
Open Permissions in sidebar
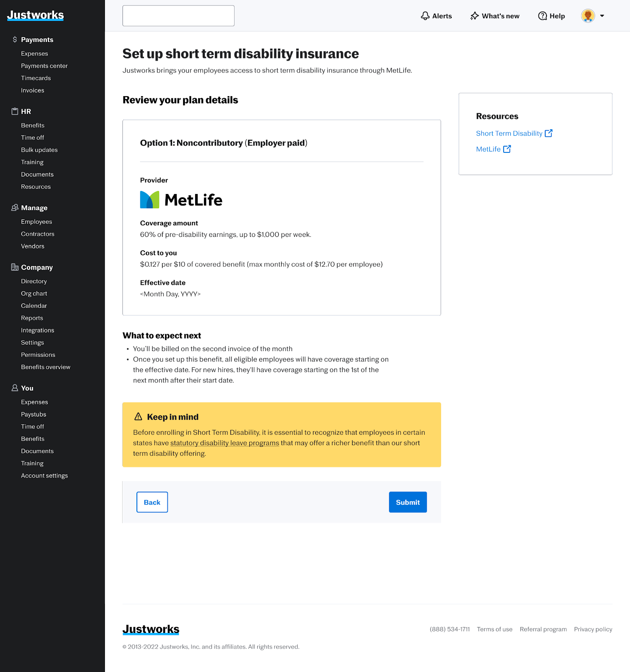pos(38,354)
